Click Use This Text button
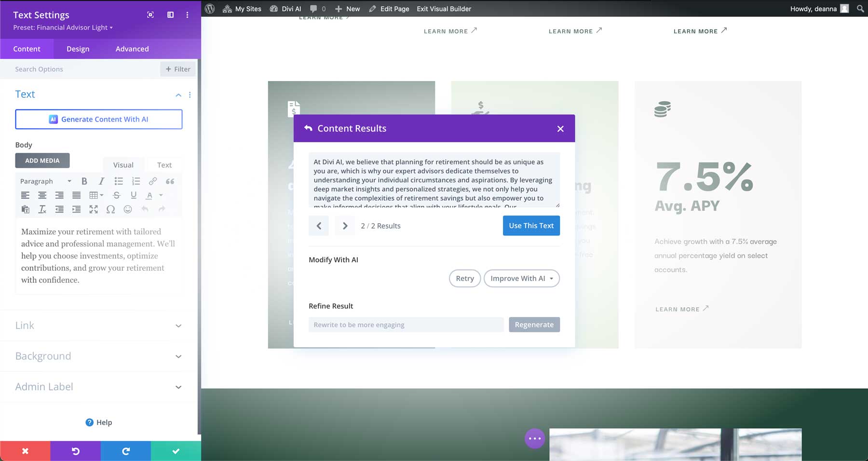Image resolution: width=868 pixels, height=461 pixels. 531,226
